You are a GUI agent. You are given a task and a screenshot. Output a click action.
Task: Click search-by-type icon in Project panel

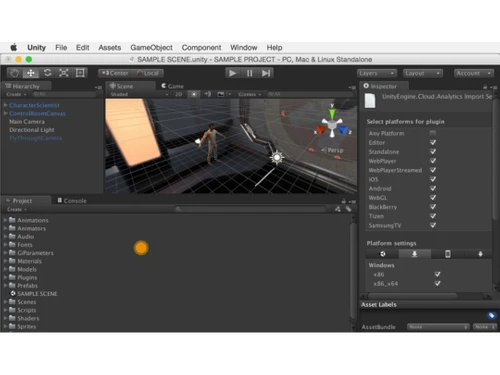pyautogui.click(x=338, y=209)
